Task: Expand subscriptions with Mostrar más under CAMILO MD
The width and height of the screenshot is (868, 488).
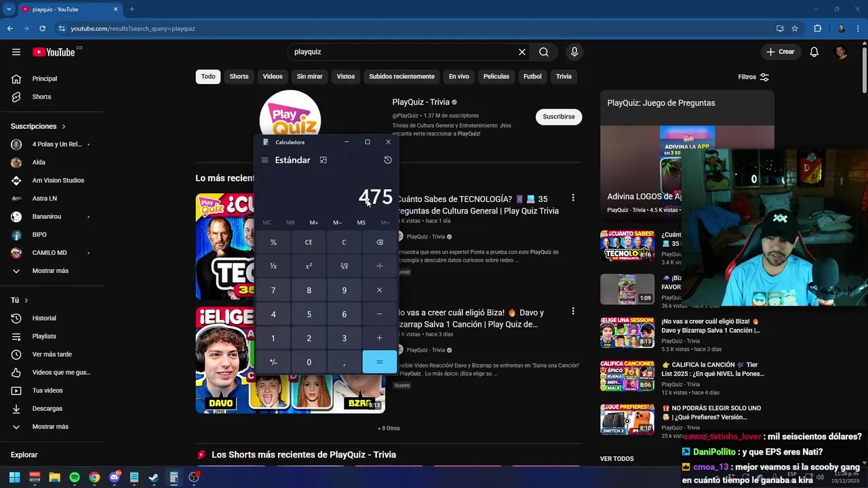Action: tap(50, 270)
